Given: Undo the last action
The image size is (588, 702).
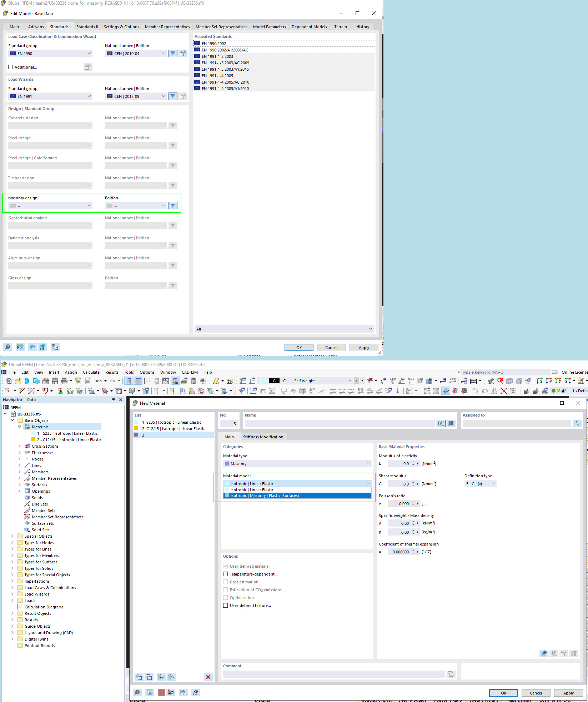Looking at the screenshot, I should click(99, 380).
